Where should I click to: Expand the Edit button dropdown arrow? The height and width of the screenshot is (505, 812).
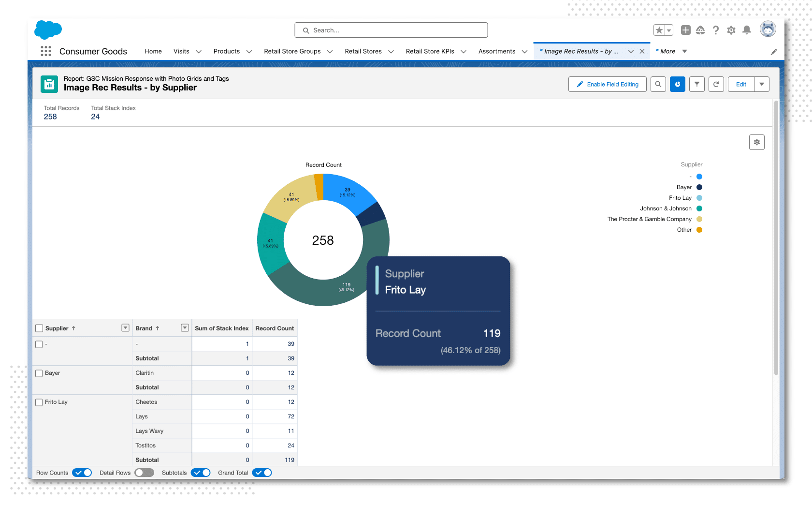coord(762,84)
